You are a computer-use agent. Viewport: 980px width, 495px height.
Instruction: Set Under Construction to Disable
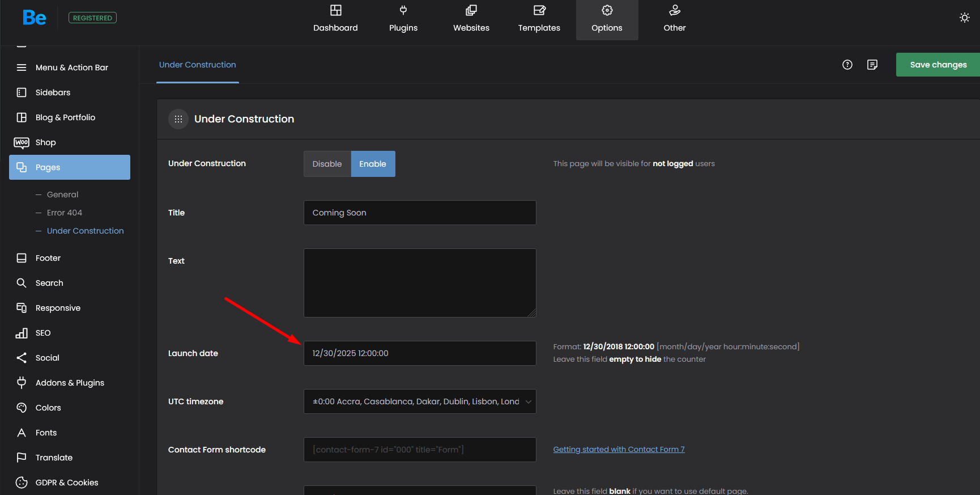[327, 164]
